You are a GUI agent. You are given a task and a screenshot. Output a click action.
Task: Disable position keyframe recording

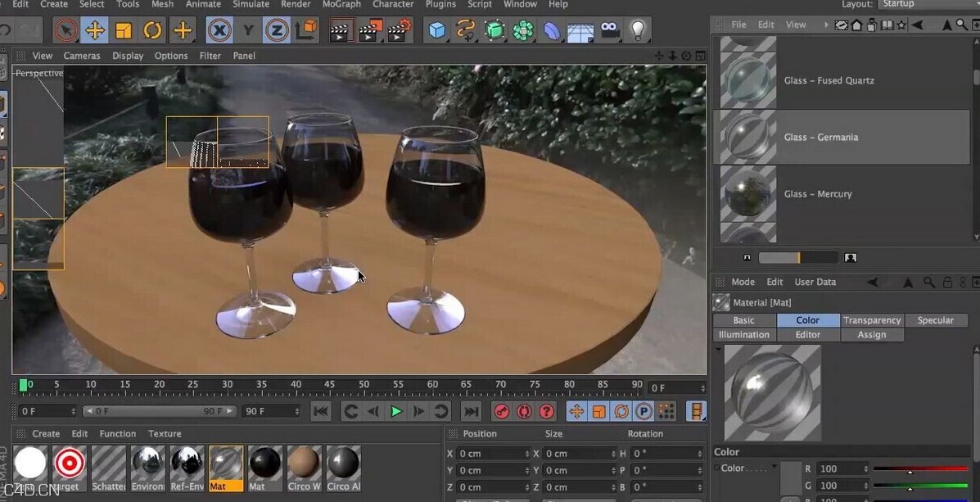[576, 411]
